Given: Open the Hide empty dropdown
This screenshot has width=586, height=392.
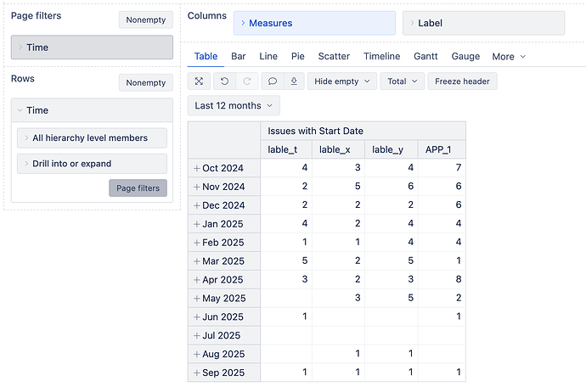Looking at the screenshot, I should pos(342,81).
